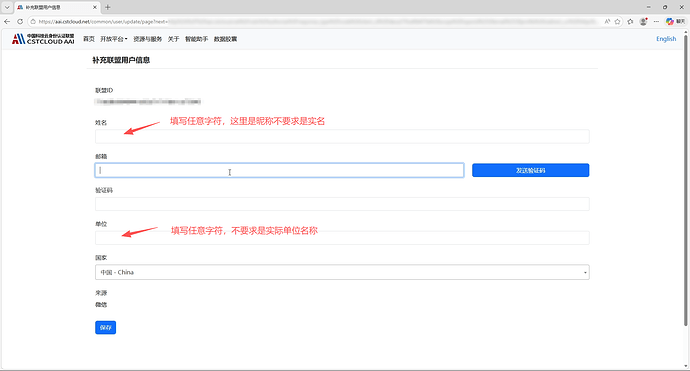Image resolution: width=690 pixels, height=371 pixels.
Task: Open 数据胶囊 navigation item
Action: click(x=225, y=39)
